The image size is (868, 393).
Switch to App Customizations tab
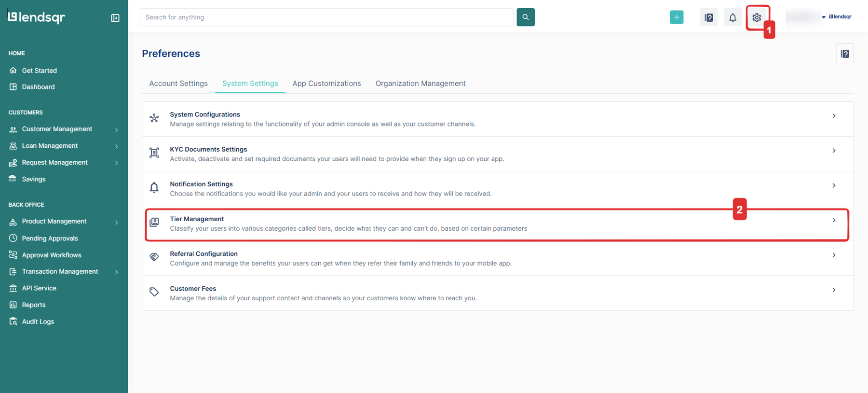pos(326,84)
